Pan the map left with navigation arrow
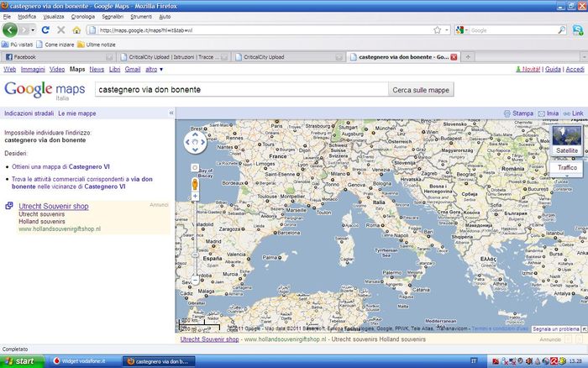 pyautogui.click(x=187, y=142)
